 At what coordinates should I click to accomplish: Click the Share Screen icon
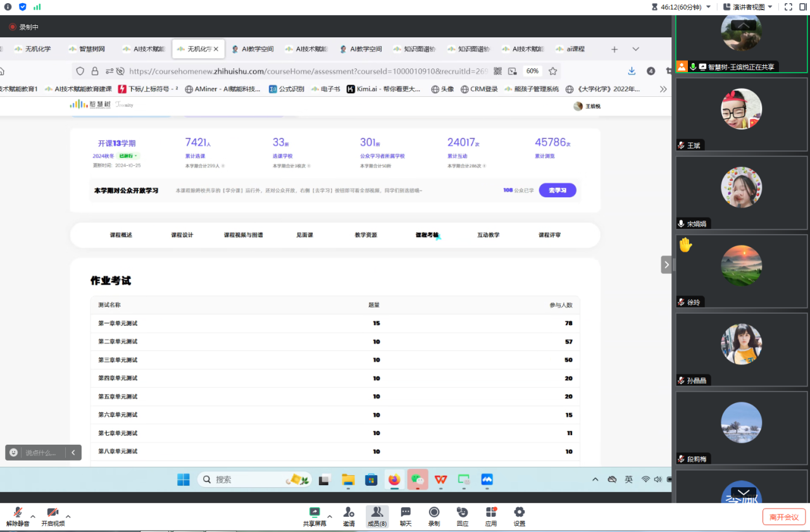coord(315,516)
